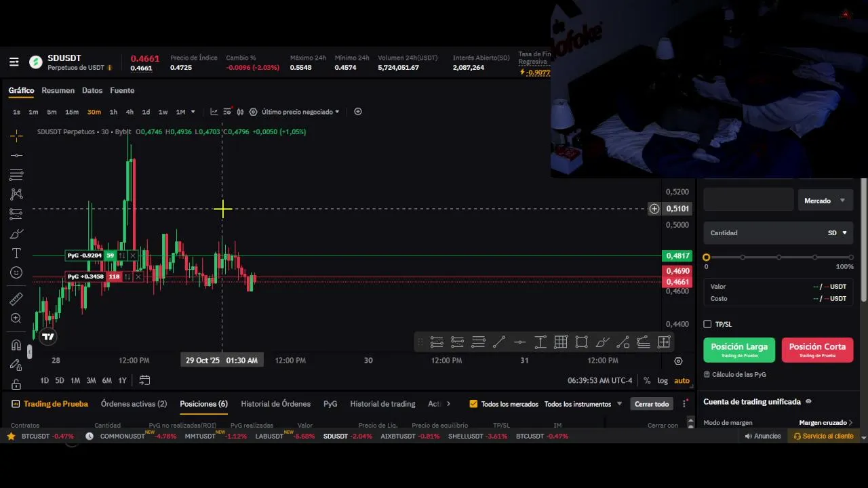Open the indicators chart icon

pos(214,112)
